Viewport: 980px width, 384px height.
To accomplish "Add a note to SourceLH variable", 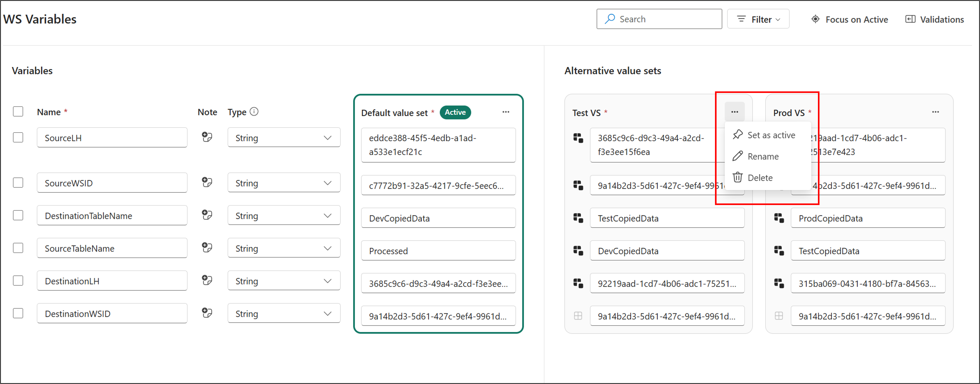I will [x=207, y=137].
